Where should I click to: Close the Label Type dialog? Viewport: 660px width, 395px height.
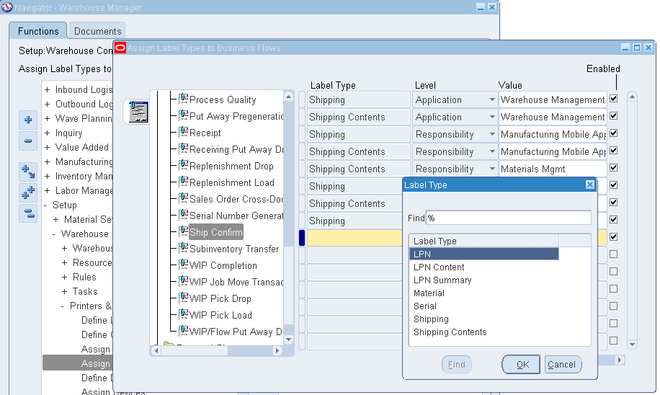pos(590,184)
